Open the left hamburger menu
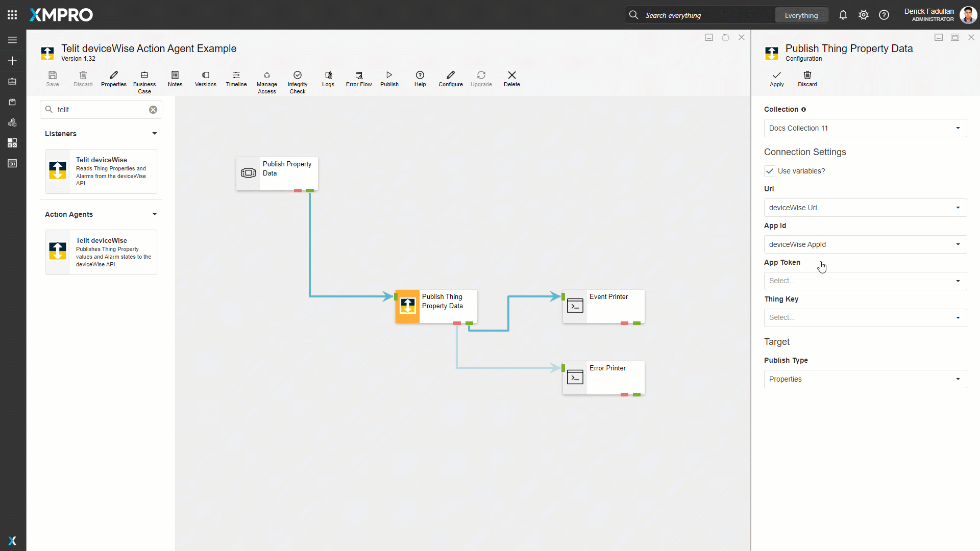Screen dimensions: 980x551 tap(12, 40)
